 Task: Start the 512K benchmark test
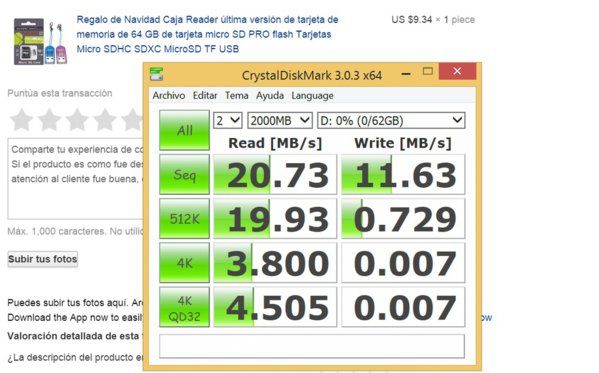185,218
